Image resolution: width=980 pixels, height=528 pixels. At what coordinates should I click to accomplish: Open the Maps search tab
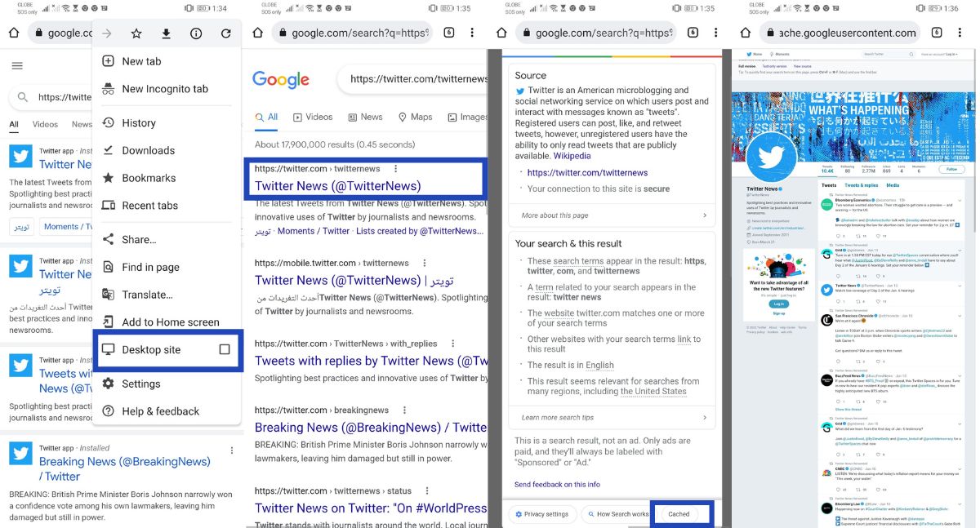415,117
